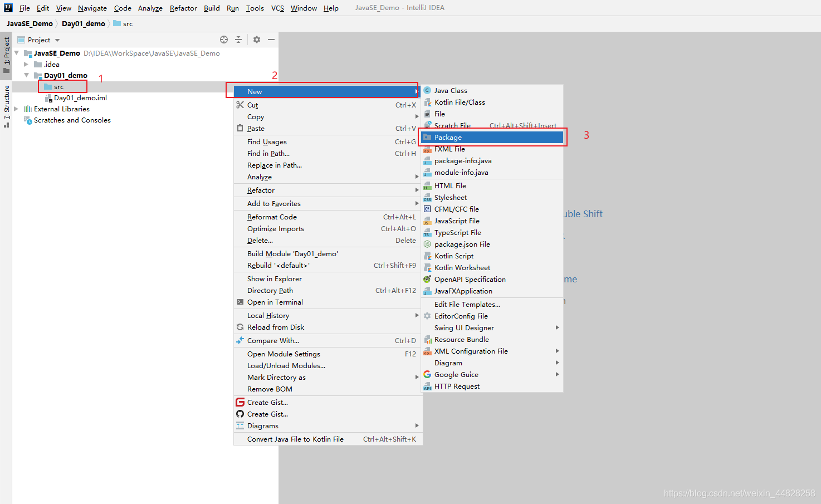This screenshot has height=504, width=821.
Task: Click the OpenAPI Specification icon
Action: (x=427, y=279)
